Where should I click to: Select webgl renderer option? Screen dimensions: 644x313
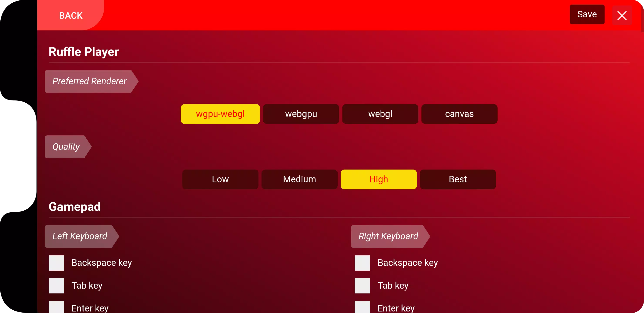tap(380, 114)
